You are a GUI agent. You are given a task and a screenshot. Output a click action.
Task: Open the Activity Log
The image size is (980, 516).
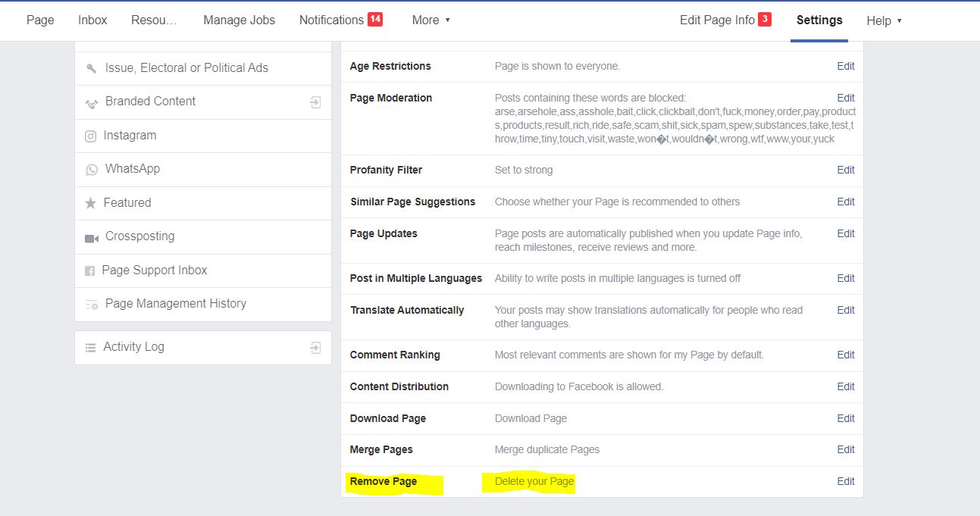[203, 347]
